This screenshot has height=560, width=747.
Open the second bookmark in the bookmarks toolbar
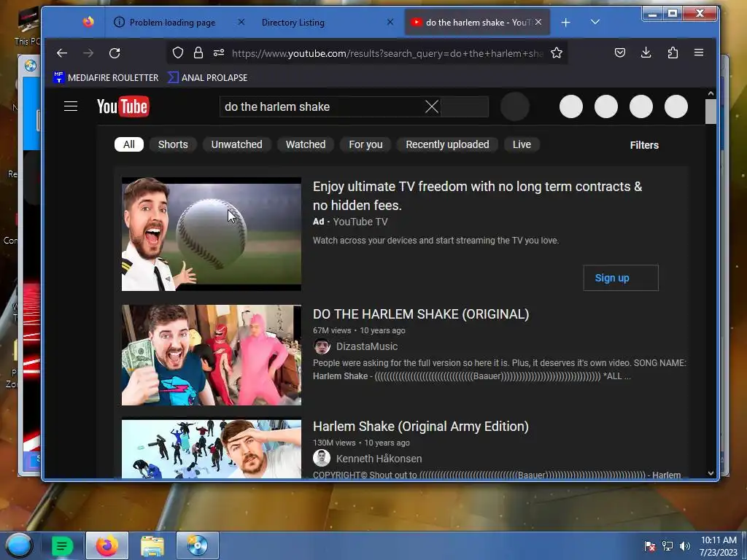click(208, 77)
